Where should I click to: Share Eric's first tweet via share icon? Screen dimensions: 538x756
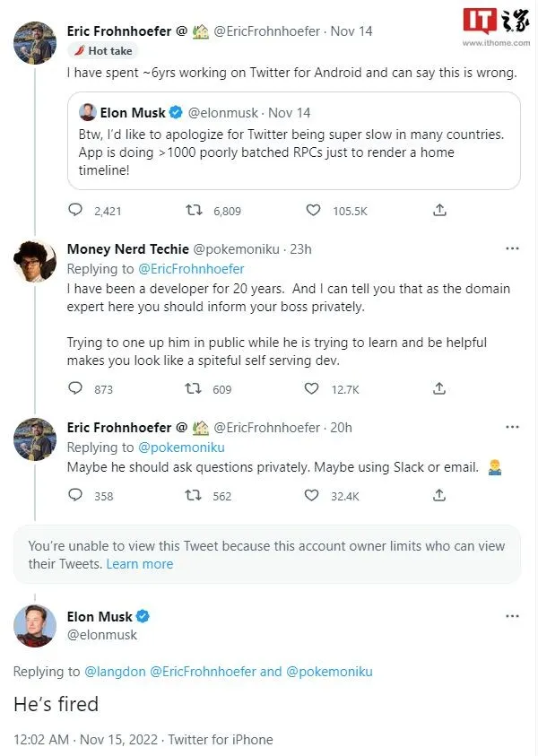439,210
